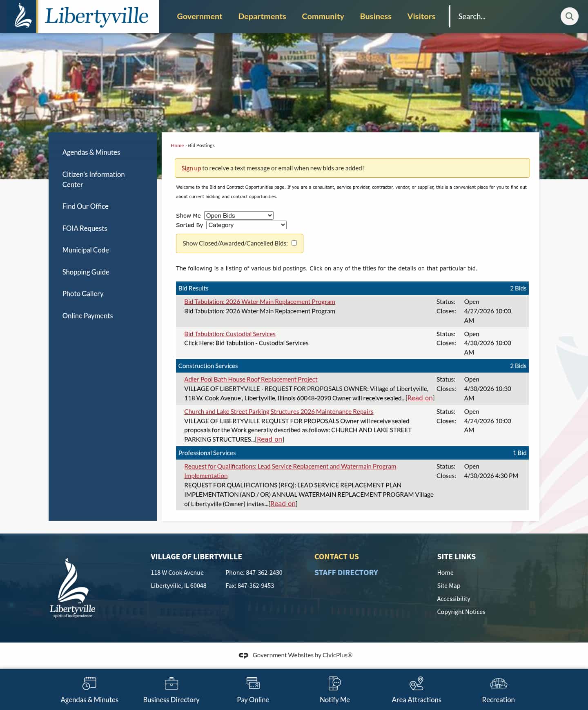Open the Site Map footer link
Screen dimensions: 588x710
[x=448, y=586]
